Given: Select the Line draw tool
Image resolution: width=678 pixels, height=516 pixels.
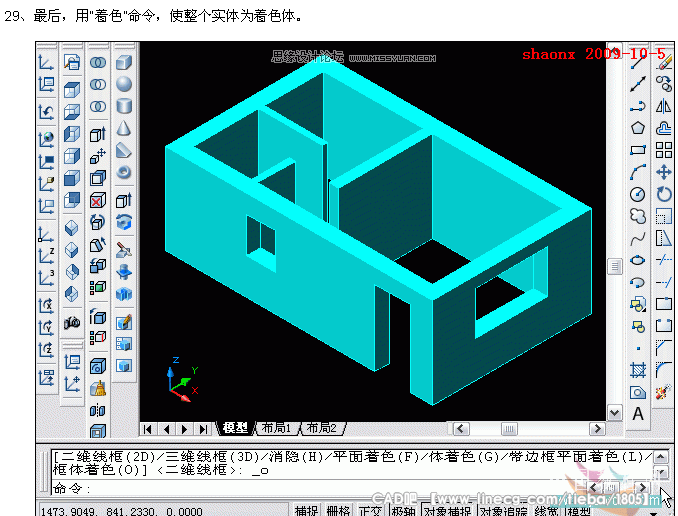Looking at the screenshot, I should click(638, 62).
